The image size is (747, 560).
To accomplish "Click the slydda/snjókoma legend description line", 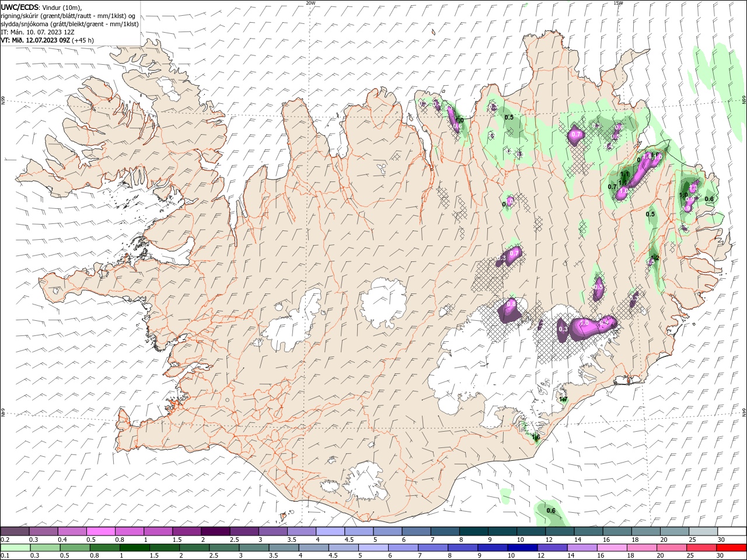I will point(69,24).
